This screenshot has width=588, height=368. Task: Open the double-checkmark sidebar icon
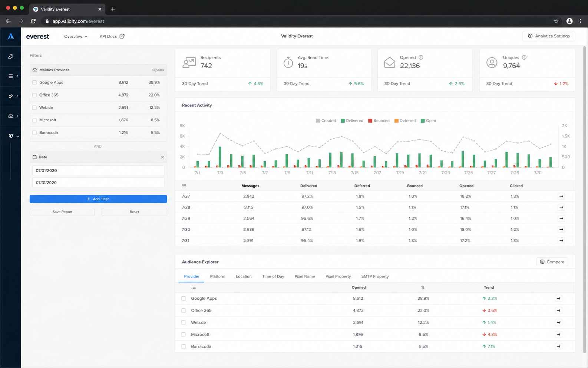click(x=11, y=96)
